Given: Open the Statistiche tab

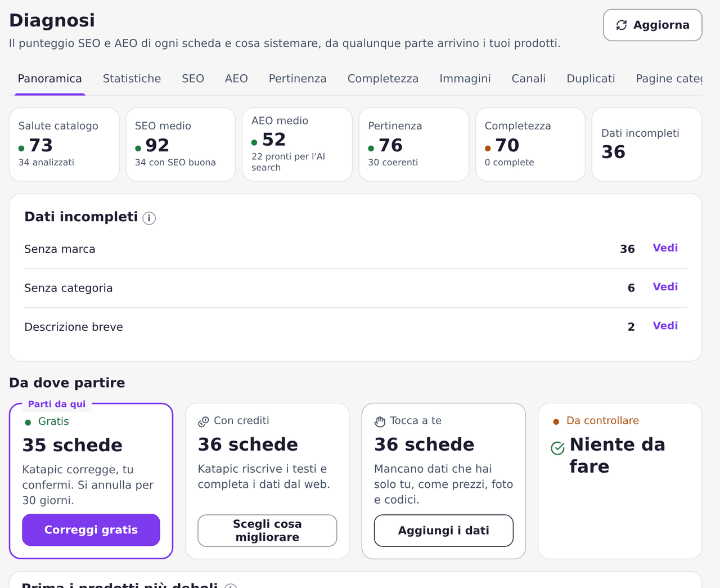Looking at the screenshot, I should tap(132, 79).
